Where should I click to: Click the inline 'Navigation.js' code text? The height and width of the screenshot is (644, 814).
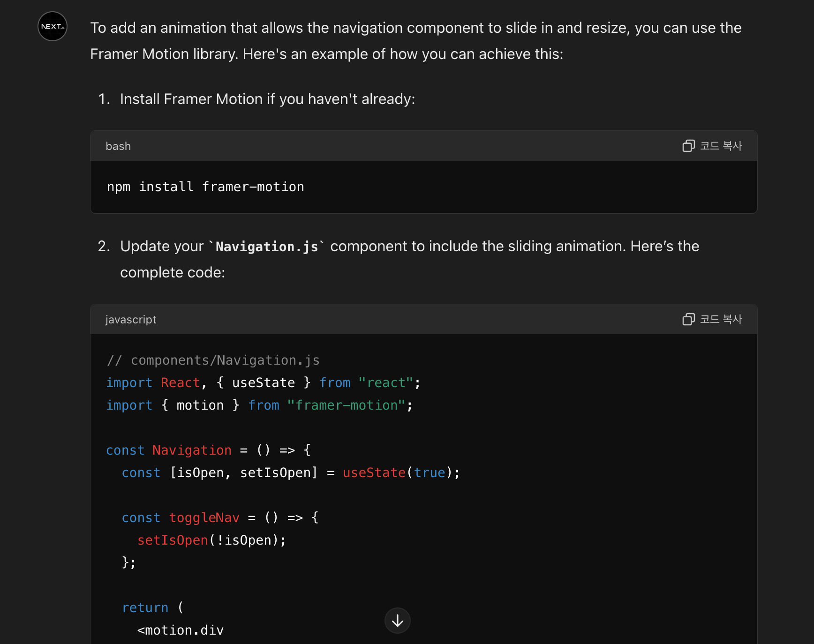(x=267, y=247)
